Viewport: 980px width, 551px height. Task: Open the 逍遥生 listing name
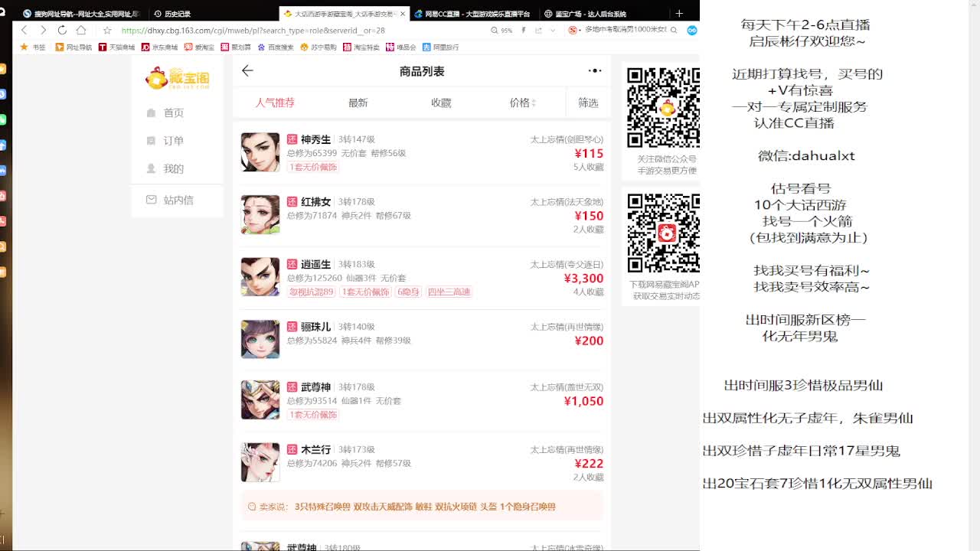[x=315, y=264]
